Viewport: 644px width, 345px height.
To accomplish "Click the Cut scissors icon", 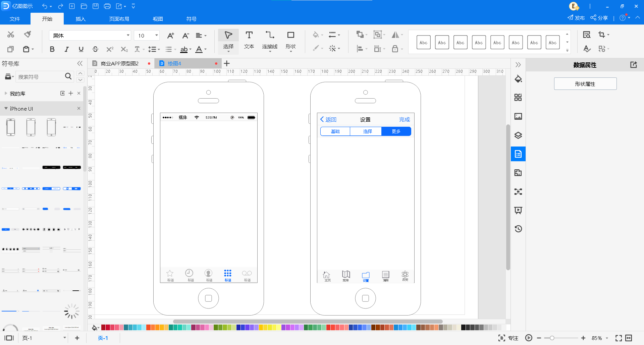I will pyautogui.click(x=11, y=35).
